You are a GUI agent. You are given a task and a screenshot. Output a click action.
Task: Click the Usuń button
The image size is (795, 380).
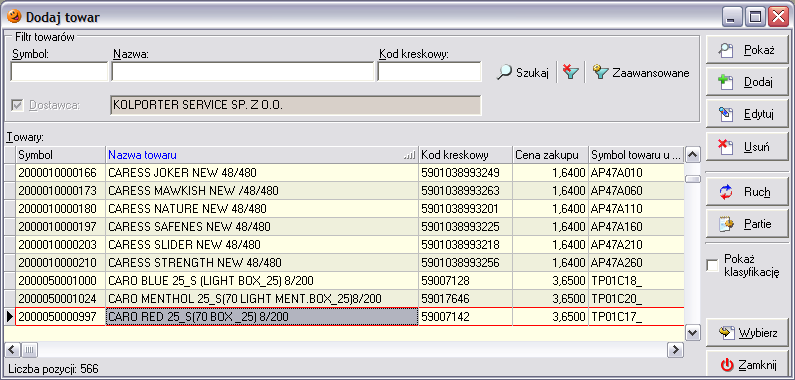[747, 147]
